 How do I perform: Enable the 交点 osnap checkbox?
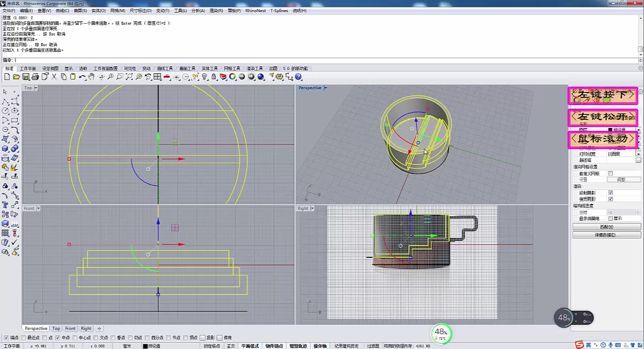(x=96, y=338)
